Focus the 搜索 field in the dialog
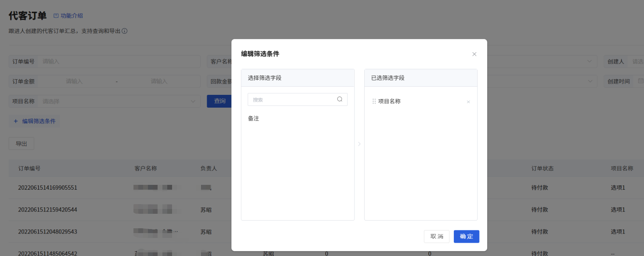Image resolution: width=644 pixels, height=256 pixels. [x=297, y=100]
